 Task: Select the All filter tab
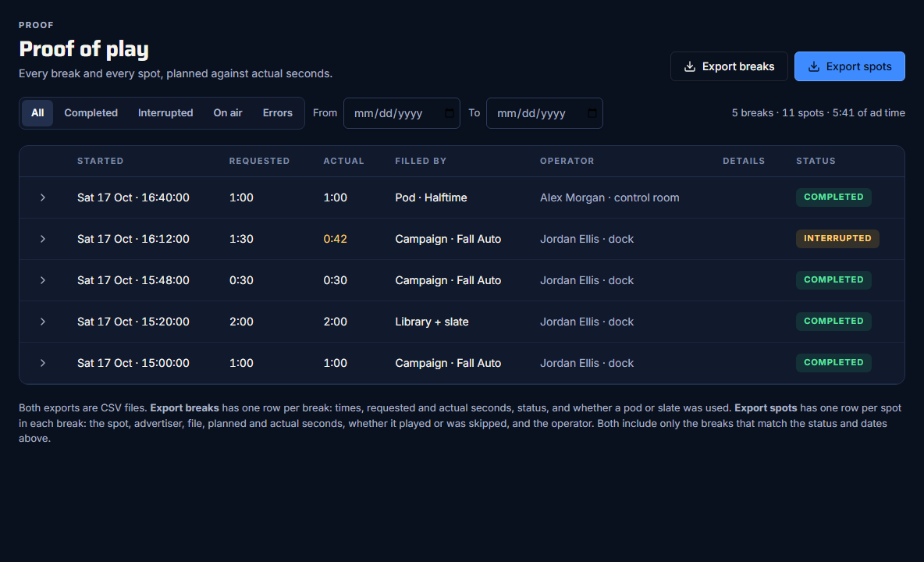(x=37, y=113)
